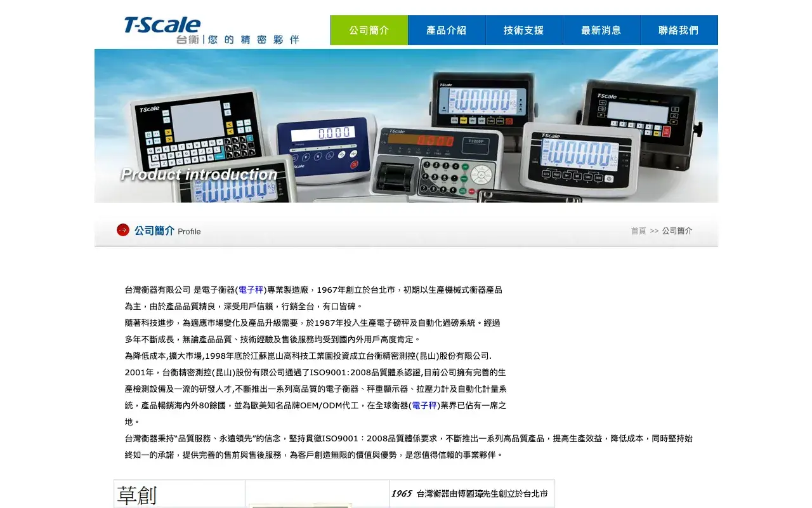Open the 產品介紹 navigation tab
The width and height of the screenshot is (812, 508).
[x=447, y=30]
